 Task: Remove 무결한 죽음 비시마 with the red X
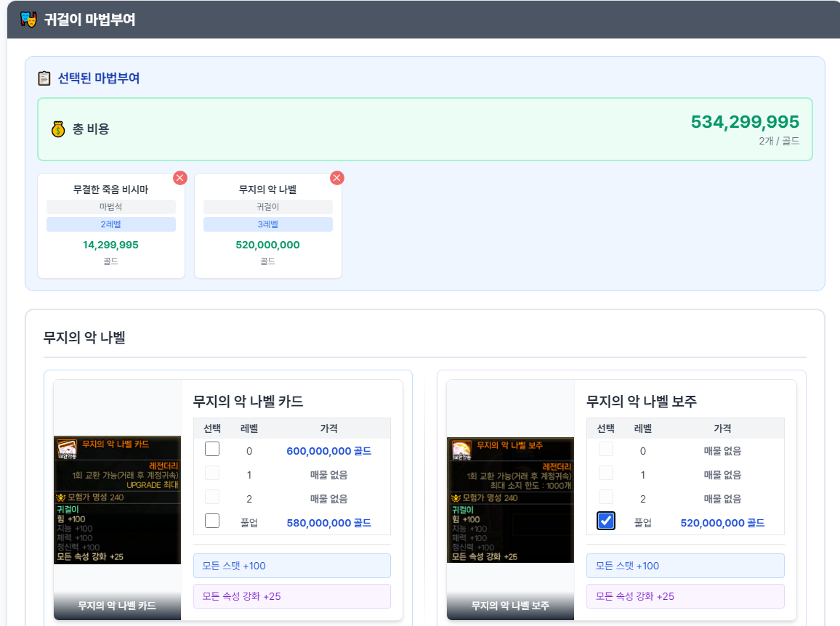point(180,178)
